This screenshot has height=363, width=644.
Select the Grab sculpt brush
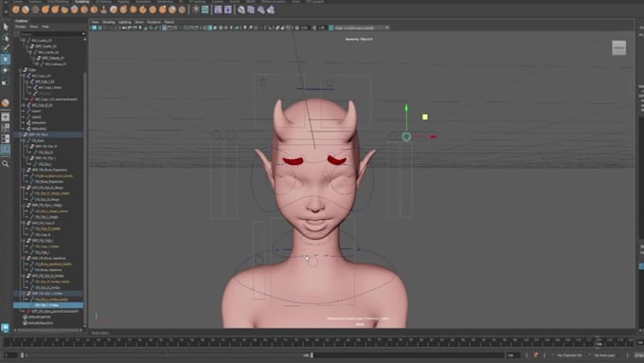[x=45, y=9]
